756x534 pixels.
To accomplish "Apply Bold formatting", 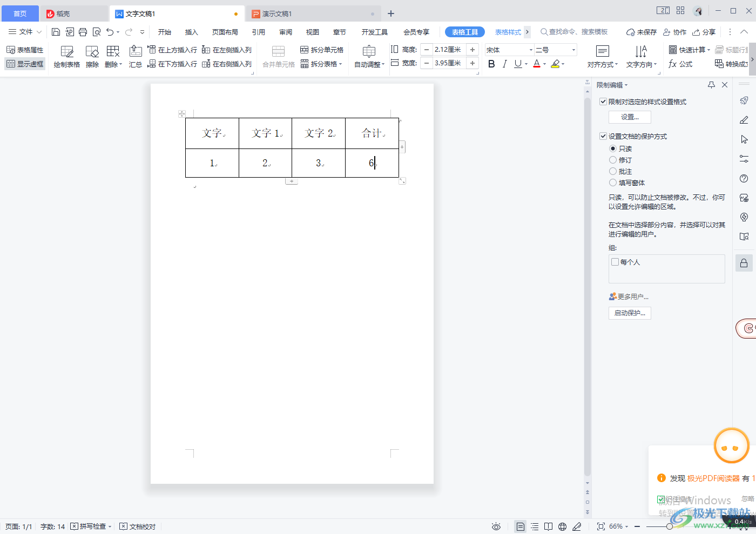I will coord(491,64).
